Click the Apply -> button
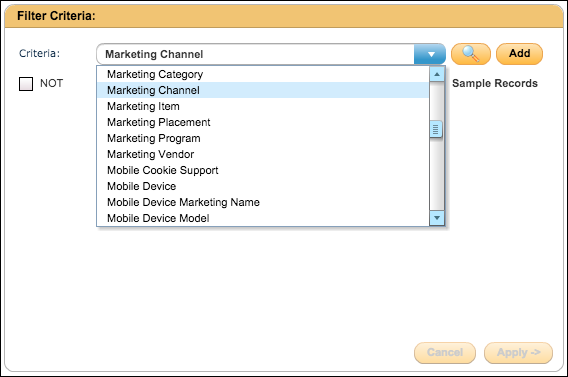 (x=518, y=352)
